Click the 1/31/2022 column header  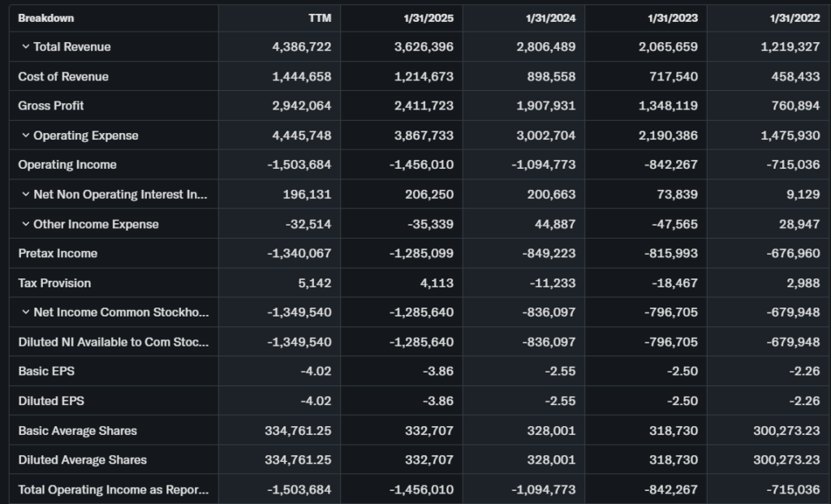coord(795,18)
